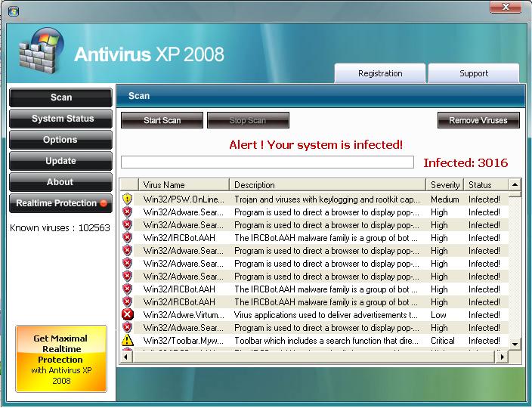Click the yellow warning triangle for Win32/Toolbar.Myw

pyautogui.click(x=128, y=341)
